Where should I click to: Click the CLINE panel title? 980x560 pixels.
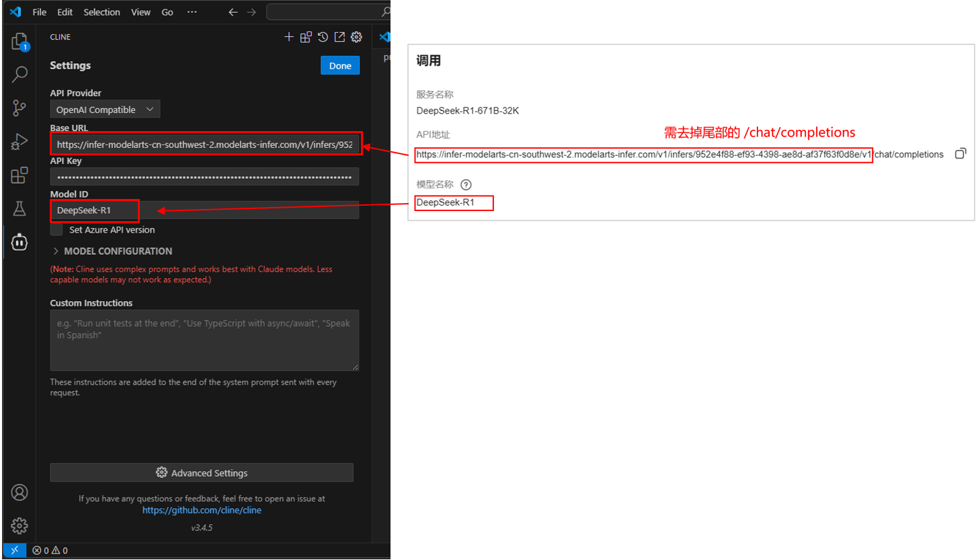point(60,37)
